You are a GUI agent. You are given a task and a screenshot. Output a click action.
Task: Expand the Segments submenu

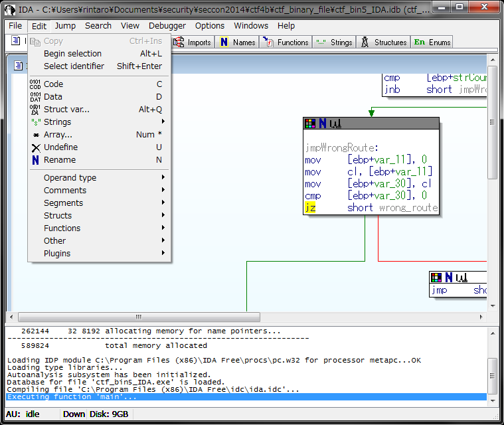[x=100, y=203]
